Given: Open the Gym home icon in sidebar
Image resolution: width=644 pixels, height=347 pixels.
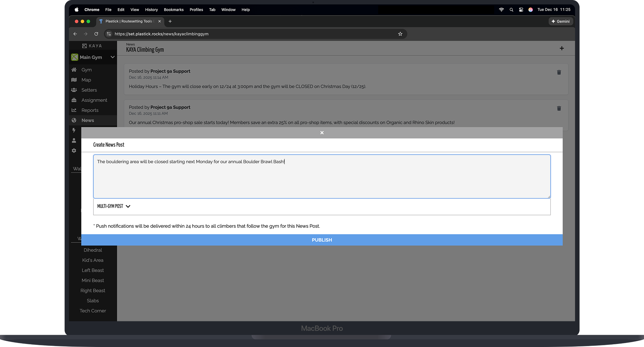Looking at the screenshot, I should (74, 70).
